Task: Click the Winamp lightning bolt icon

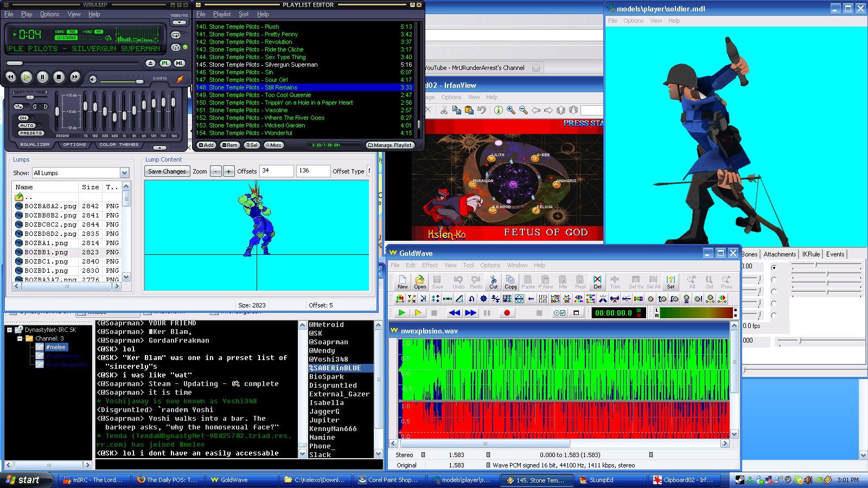Action: tap(180, 80)
